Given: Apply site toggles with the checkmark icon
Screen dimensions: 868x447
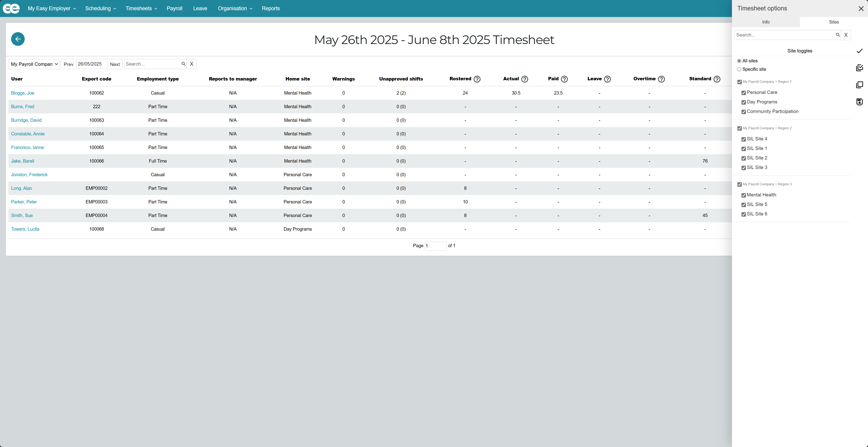Looking at the screenshot, I should pos(860,51).
